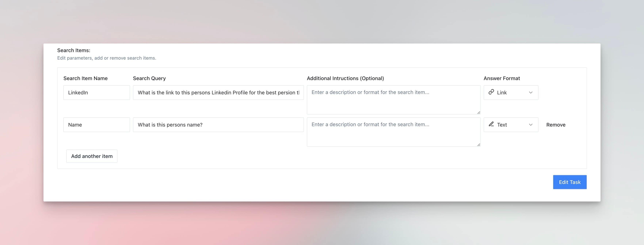Grab resize handle of LinkedIn instructions textarea
Viewport: 644px width, 245px height.
point(479,113)
